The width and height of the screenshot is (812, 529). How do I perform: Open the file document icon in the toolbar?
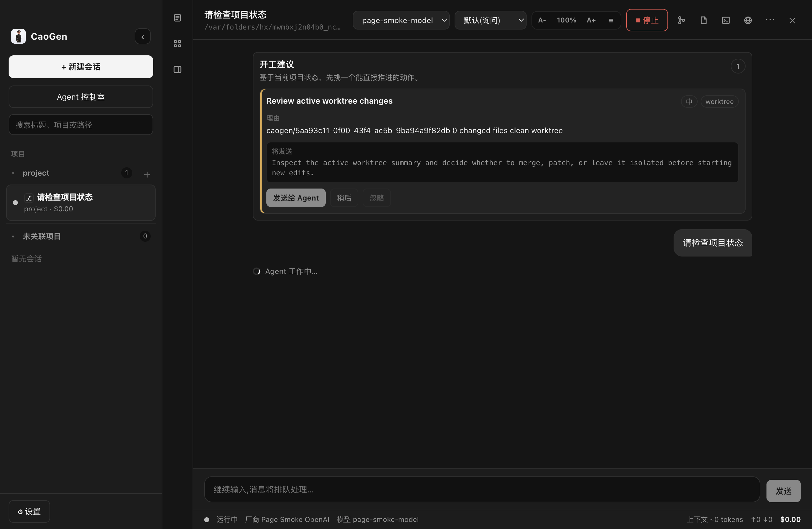click(x=703, y=21)
